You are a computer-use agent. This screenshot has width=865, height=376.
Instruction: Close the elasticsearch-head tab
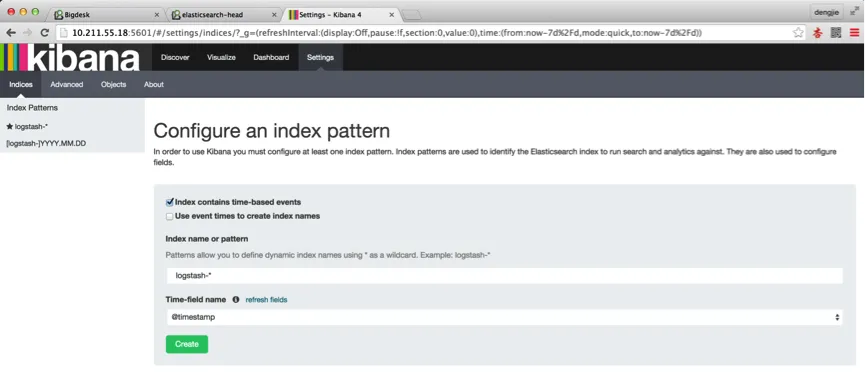[274, 15]
